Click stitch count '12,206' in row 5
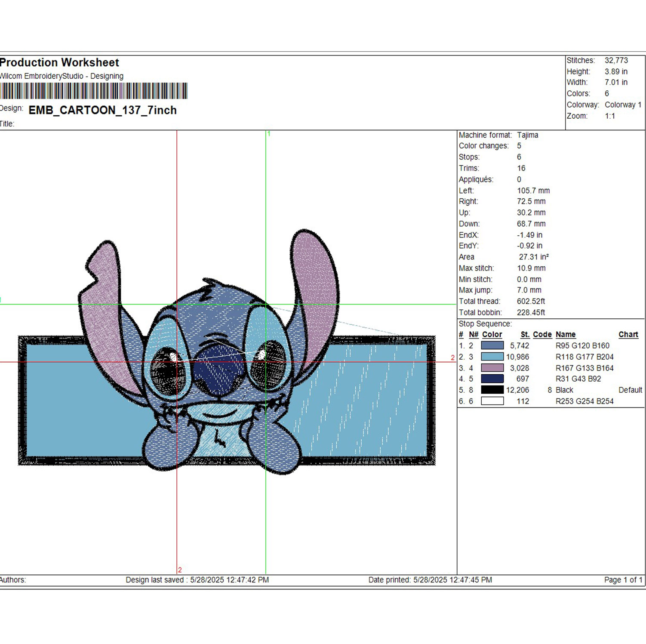 [x=517, y=390]
